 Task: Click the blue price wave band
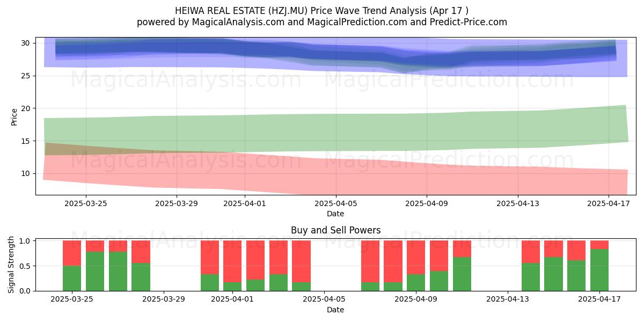pyautogui.click(x=335, y=57)
